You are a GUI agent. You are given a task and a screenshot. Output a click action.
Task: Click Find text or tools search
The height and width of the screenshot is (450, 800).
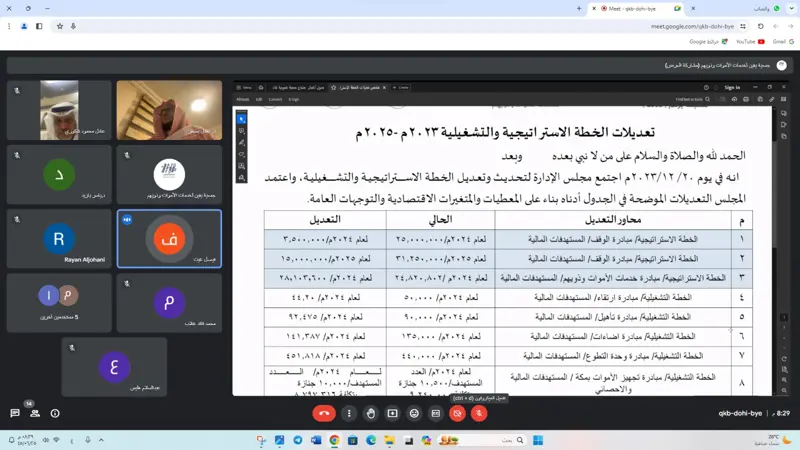(692, 99)
